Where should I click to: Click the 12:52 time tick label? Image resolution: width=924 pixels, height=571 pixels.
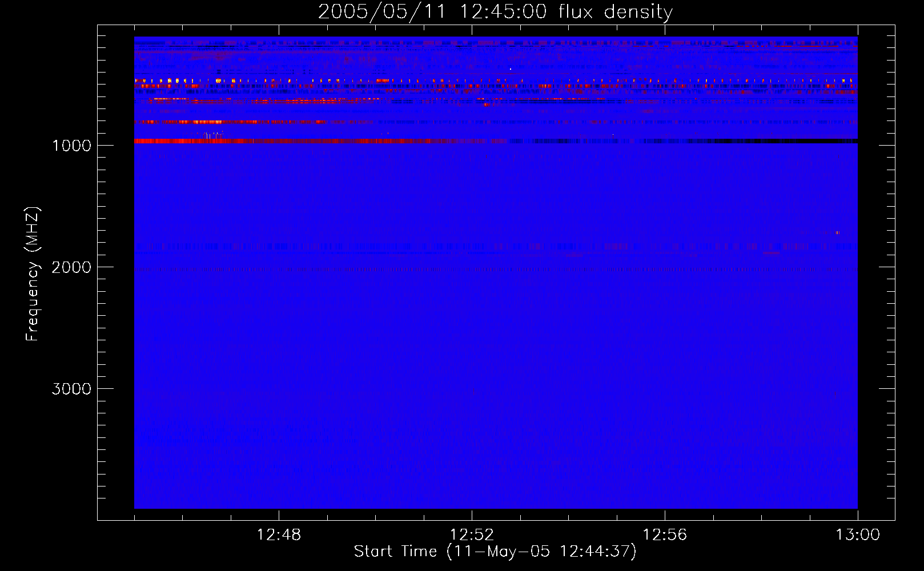pyautogui.click(x=472, y=535)
